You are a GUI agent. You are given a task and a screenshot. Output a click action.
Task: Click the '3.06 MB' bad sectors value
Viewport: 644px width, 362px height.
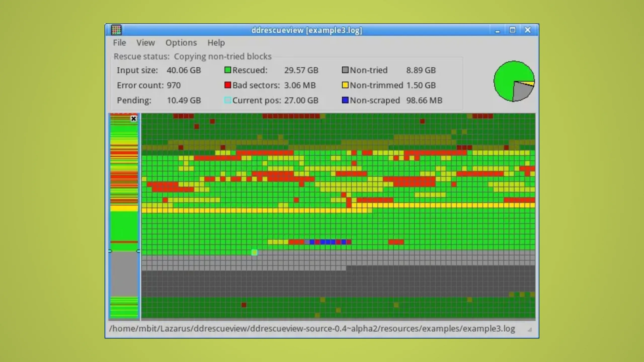(300, 85)
